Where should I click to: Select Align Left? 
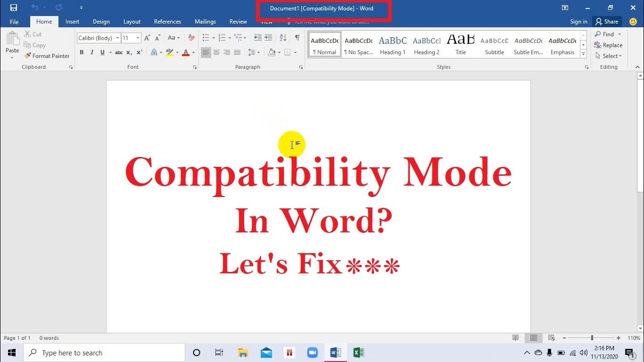click(x=206, y=52)
